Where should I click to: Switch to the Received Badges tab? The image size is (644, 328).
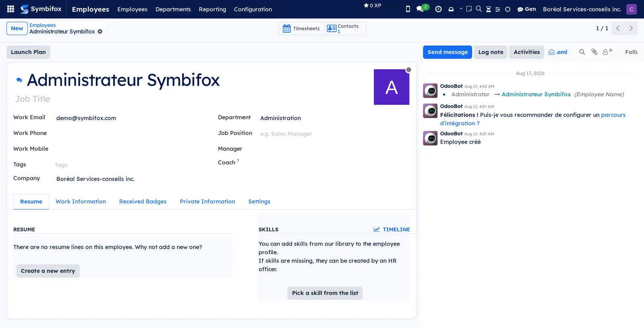pos(143,201)
